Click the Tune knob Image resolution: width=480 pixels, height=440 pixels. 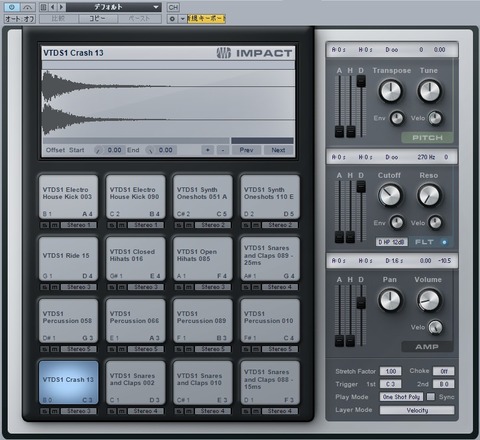click(x=429, y=91)
